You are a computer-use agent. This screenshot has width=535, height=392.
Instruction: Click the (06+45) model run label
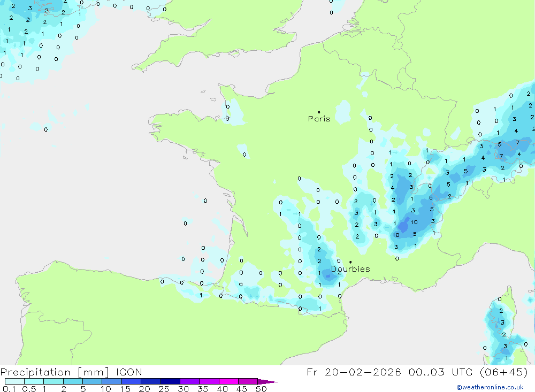[x=503, y=372]
